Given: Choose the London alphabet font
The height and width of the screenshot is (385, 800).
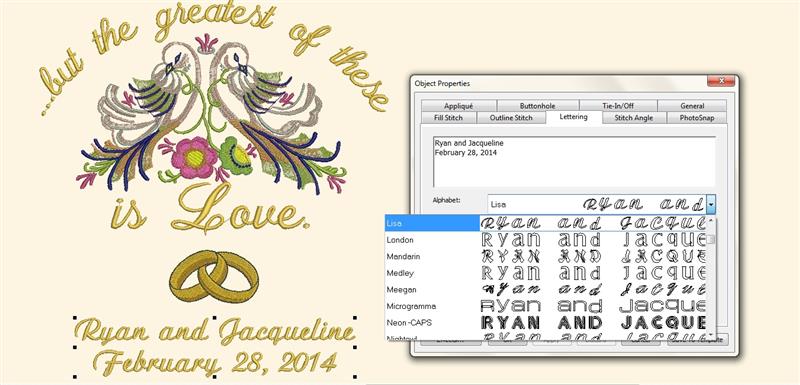Looking at the screenshot, I should tap(546, 240).
